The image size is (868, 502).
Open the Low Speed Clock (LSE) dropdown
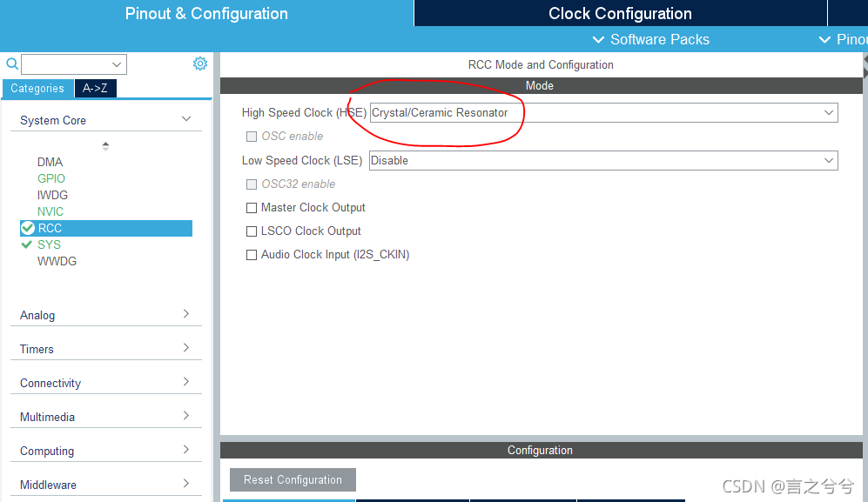pos(603,160)
